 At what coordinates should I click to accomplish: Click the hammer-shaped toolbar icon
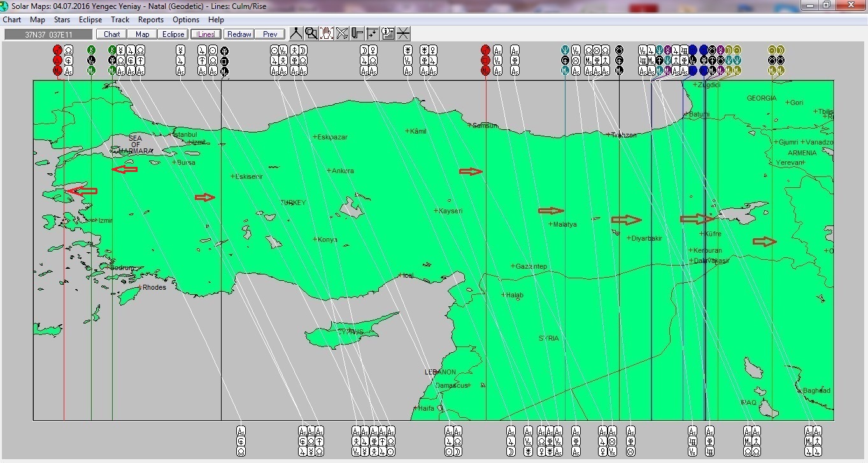[x=357, y=34]
